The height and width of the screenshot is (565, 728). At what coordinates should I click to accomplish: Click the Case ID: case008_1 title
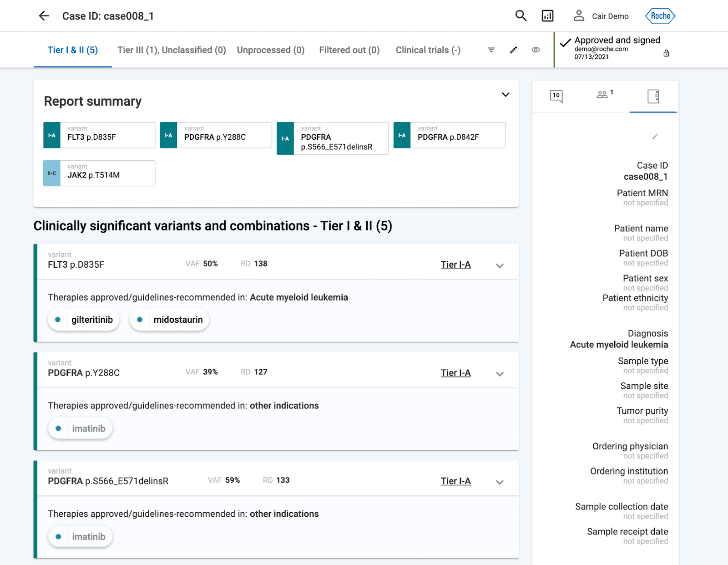pyautogui.click(x=108, y=16)
